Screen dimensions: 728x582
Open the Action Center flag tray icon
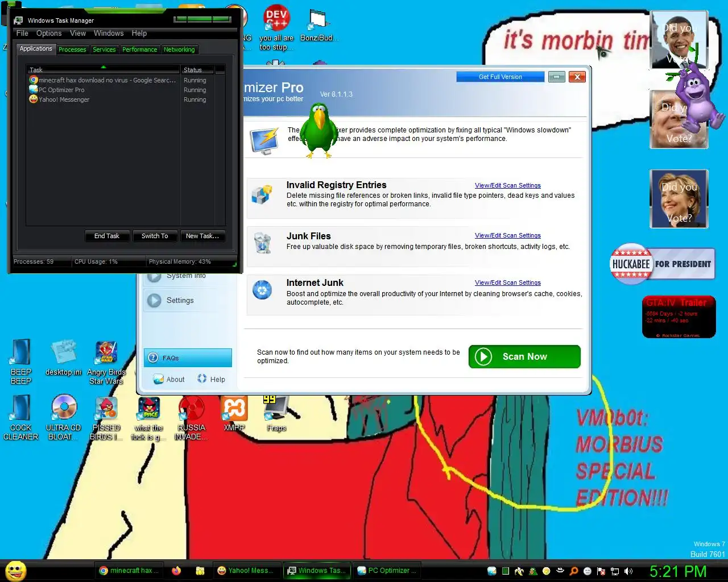pyautogui.click(x=601, y=571)
